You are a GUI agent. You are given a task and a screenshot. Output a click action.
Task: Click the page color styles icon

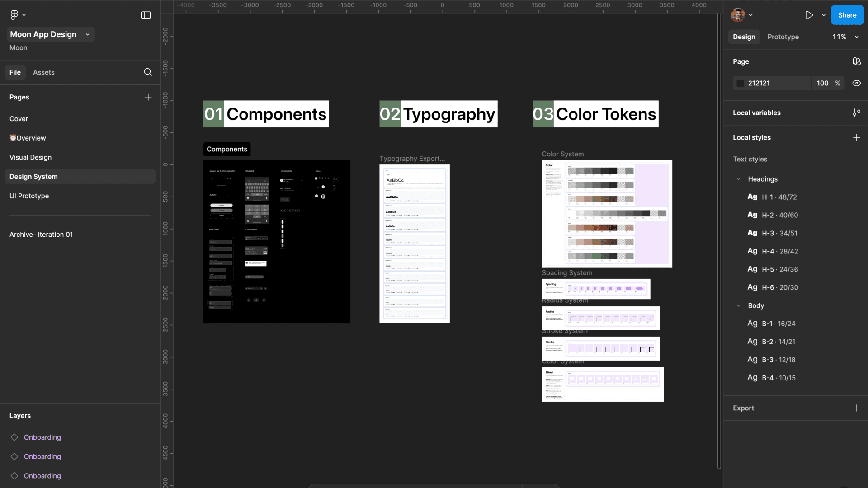click(x=856, y=61)
